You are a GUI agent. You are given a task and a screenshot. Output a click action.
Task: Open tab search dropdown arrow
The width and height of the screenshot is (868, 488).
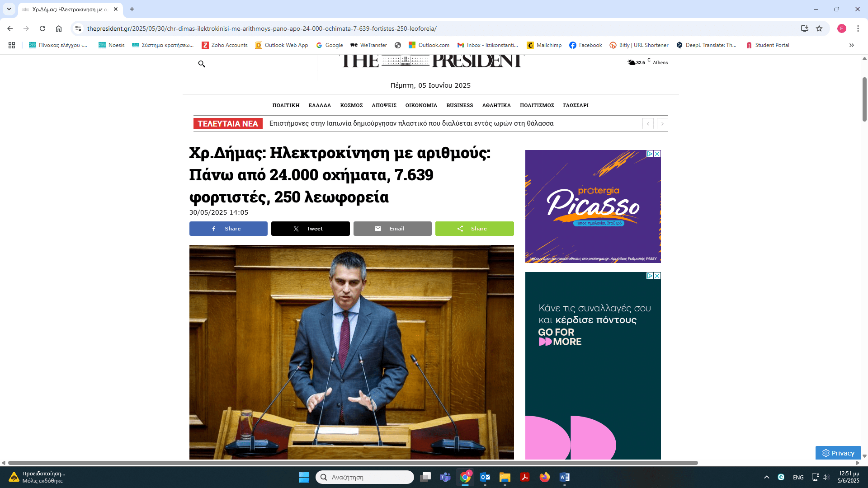point(9,9)
